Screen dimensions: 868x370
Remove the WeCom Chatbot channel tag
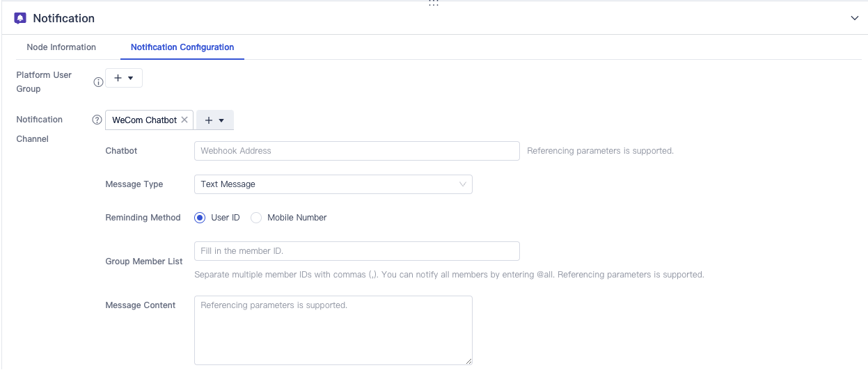[184, 120]
